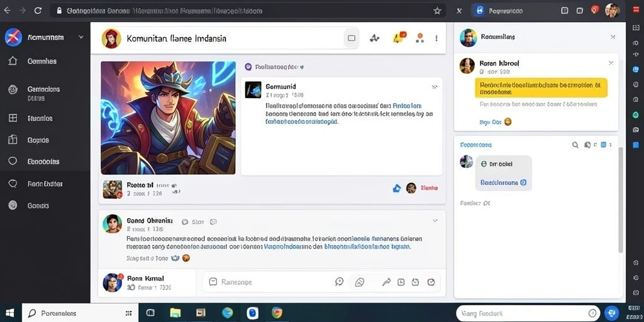
Task: Go back with the browser back arrow
Action: [x=7, y=11]
